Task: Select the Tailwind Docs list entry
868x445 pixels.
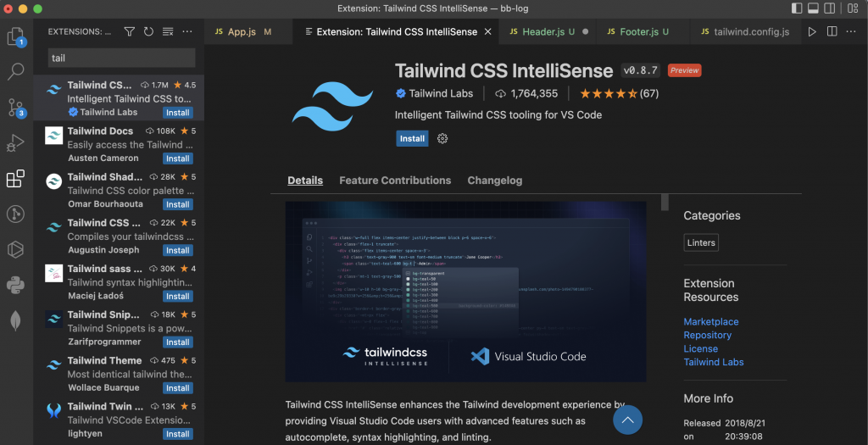Action: point(119,144)
